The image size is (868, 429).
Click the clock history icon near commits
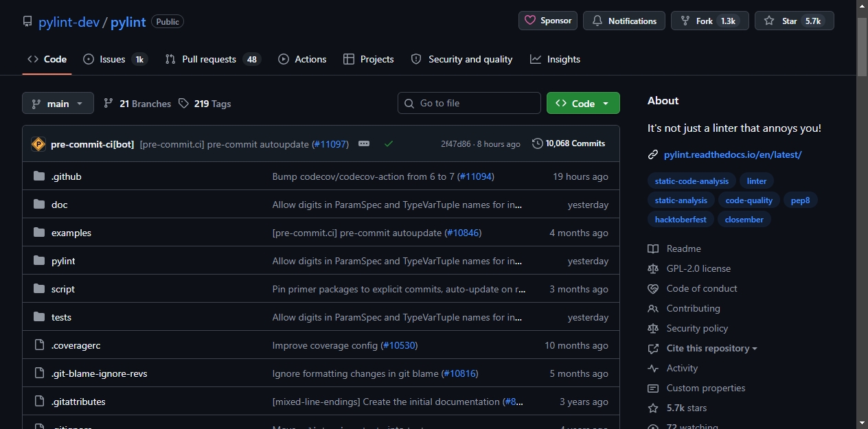click(x=537, y=143)
